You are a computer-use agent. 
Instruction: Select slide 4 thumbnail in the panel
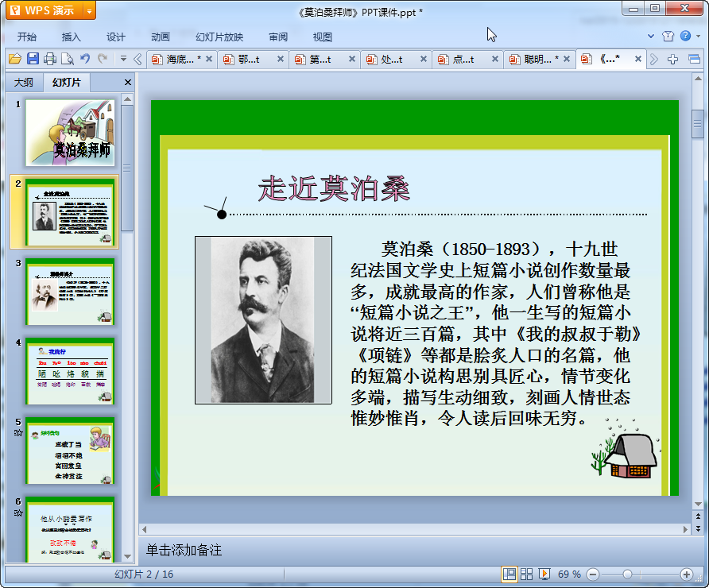[70, 371]
